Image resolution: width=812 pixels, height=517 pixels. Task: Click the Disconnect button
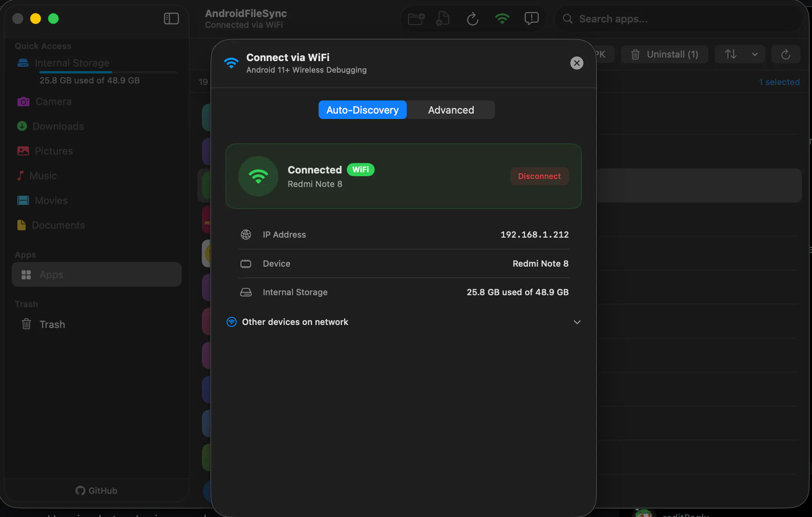[x=539, y=176]
